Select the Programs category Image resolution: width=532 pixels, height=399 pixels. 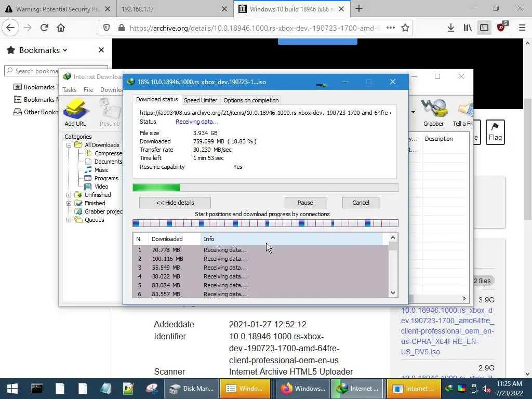[x=106, y=178]
